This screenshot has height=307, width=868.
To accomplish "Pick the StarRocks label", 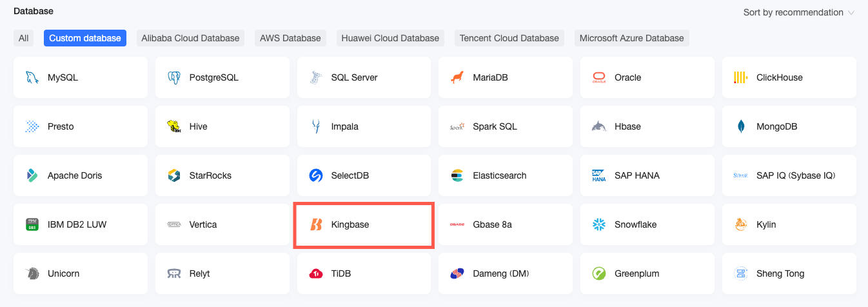I will (210, 175).
